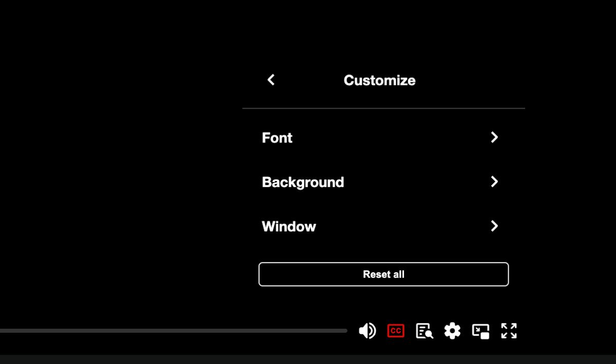The width and height of the screenshot is (616, 364).
Task: Expand Font options via its chevron
Action: [494, 137]
